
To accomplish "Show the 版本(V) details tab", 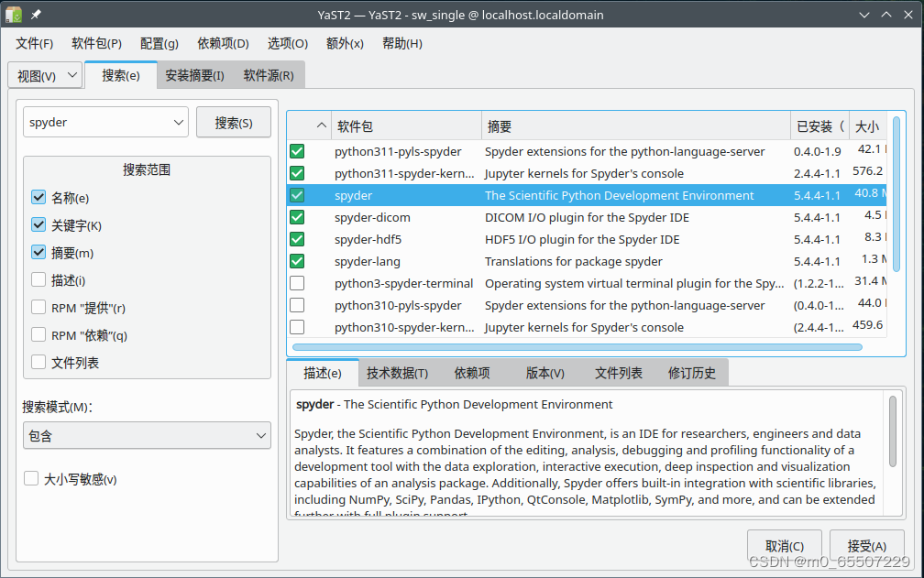I will [x=545, y=373].
